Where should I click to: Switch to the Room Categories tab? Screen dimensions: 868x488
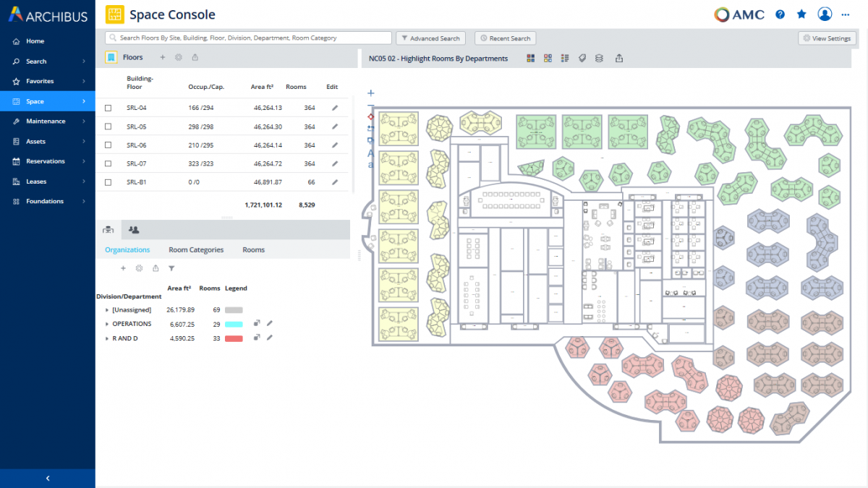[x=195, y=249]
